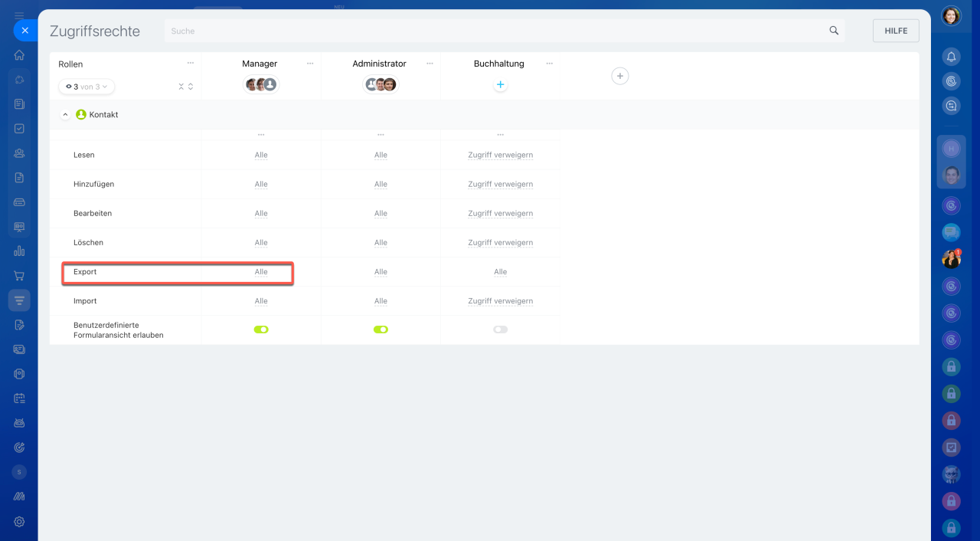Collapse the Kontakt section chevron
This screenshot has width=980, height=541.
pos(65,114)
